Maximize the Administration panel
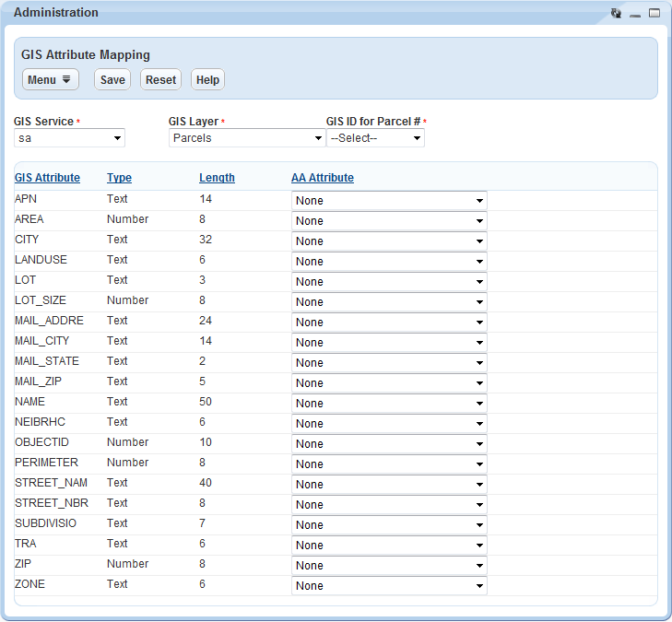The image size is (672, 622). (x=654, y=14)
